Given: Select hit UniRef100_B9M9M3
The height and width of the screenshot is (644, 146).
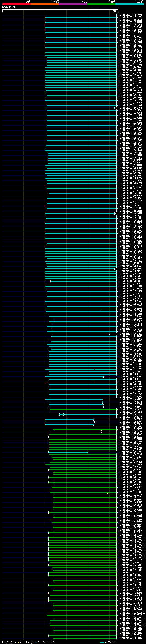Looking at the screenshot, I should (x=131, y=628).
